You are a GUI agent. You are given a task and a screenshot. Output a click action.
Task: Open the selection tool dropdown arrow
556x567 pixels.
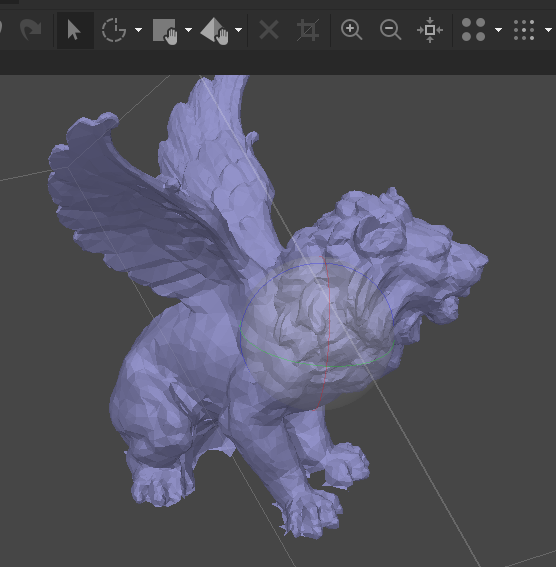point(138,30)
